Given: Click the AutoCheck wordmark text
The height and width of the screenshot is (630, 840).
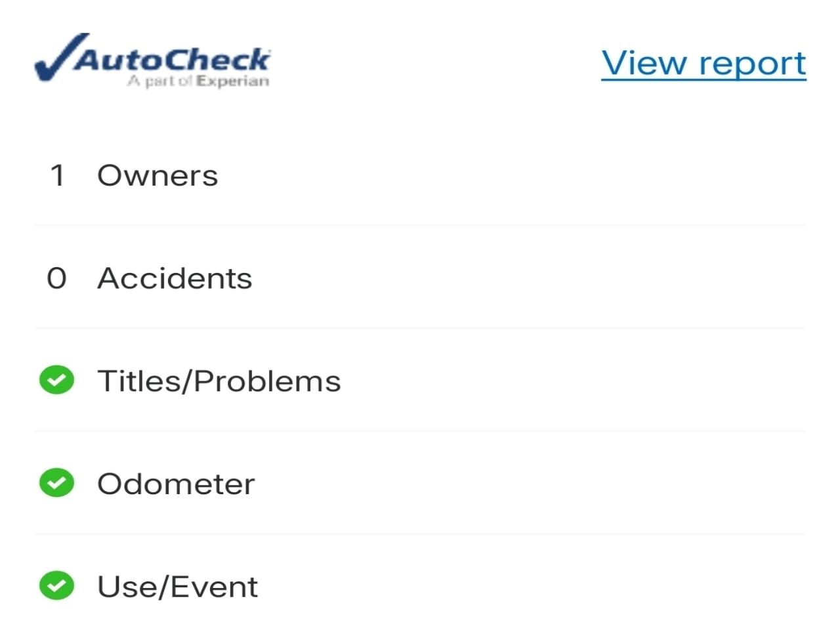Looking at the screenshot, I should point(172,59).
